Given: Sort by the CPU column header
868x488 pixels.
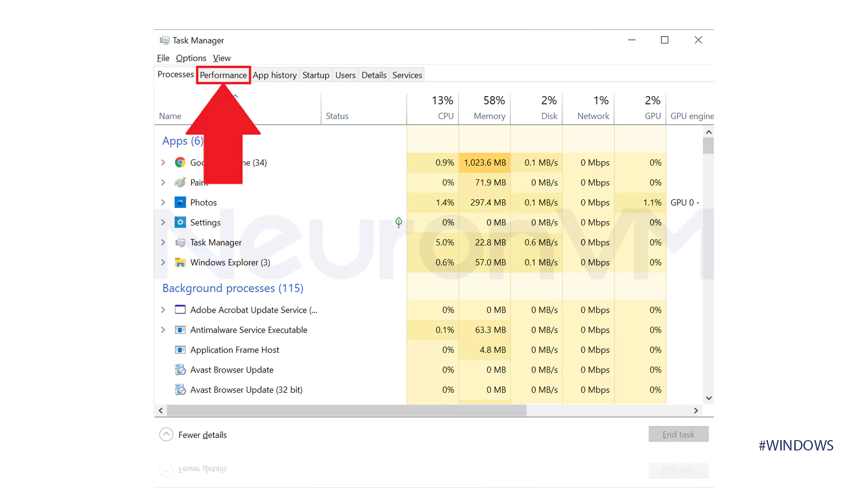Looking at the screenshot, I should pos(433,109).
